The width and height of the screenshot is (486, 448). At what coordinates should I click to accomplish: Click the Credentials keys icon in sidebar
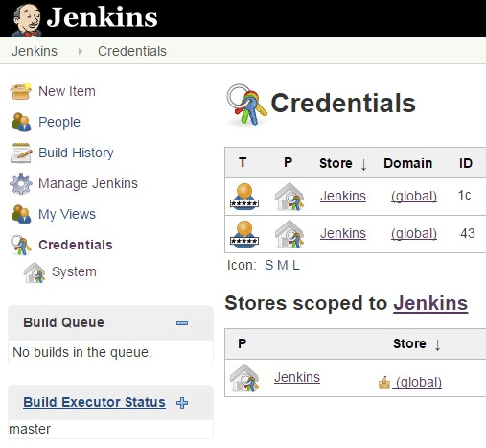pos(21,245)
